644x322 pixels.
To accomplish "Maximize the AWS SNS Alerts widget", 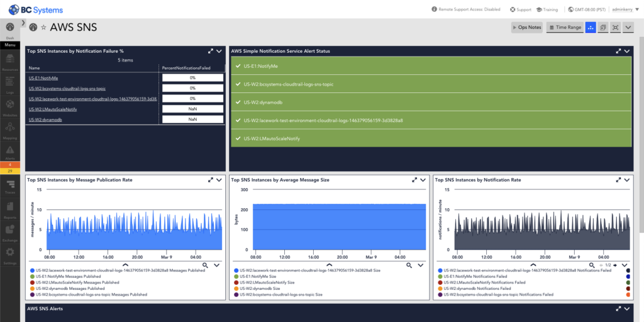I will tap(619, 308).
